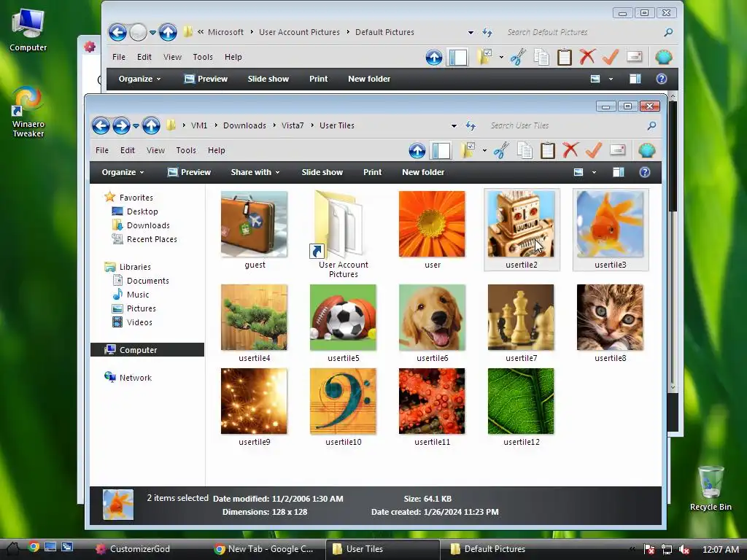Toggle the preview pane in User Tiles window
This screenshot has height=560, width=747.
tap(619, 172)
